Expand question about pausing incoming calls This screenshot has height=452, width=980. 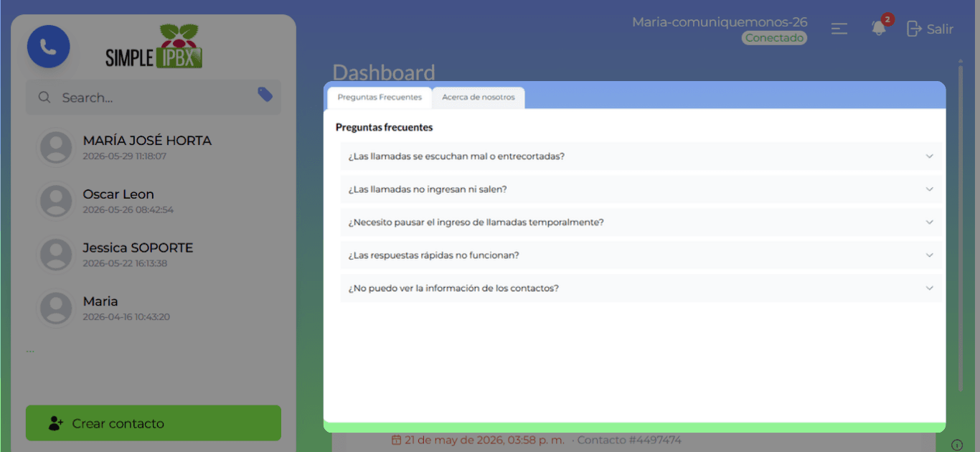click(x=641, y=222)
